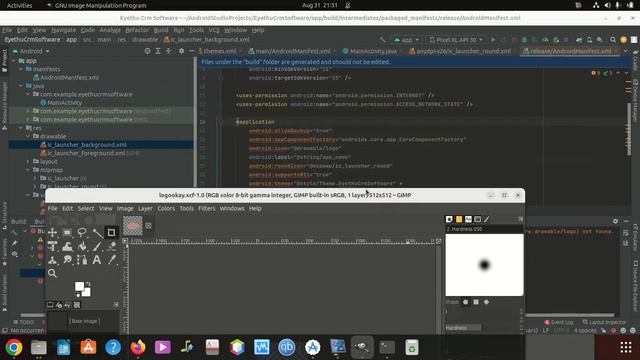Image resolution: width=640 pixels, height=360 pixels.
Task: Select the Crop tool in GIMP toolbox
Action: point(111,233)
